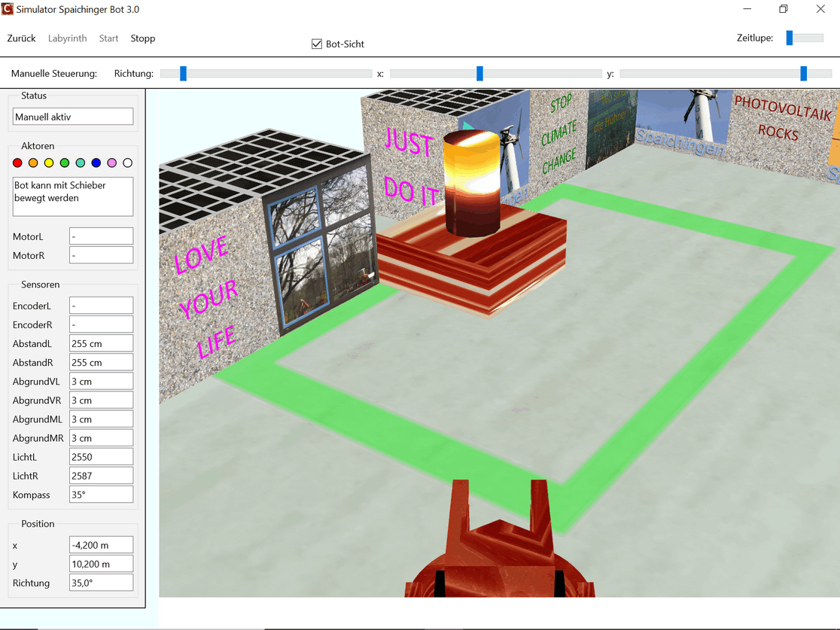Viewport: 840px width, 630px height.
Task: Click the Kompass sensor value field
Action: tap(101, 495)
